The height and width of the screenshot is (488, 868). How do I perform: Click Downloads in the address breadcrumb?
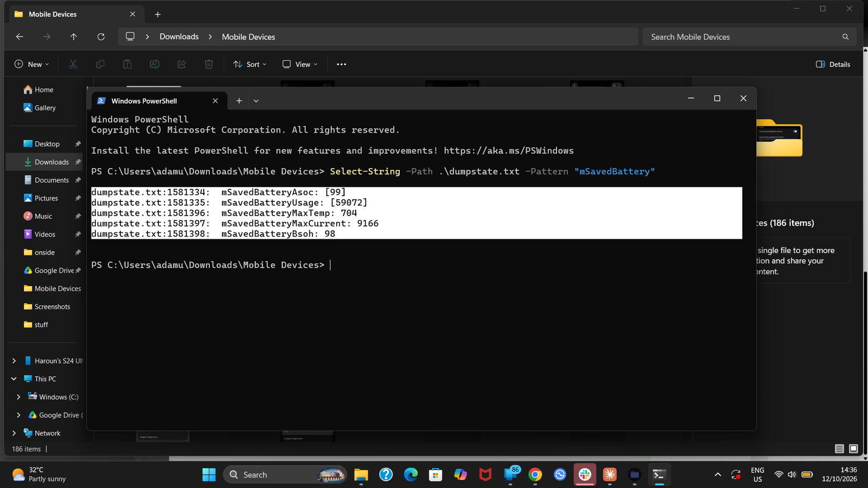pyautogui.click(x=179, y=37)
